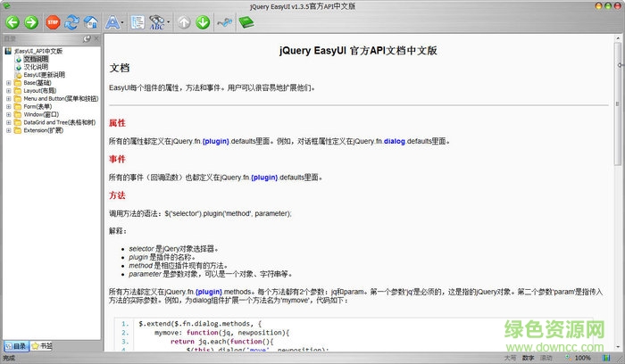Click the 属性 red heading
Image resolution: width=625 pixels, height=364 pixels.
(117, 123)
